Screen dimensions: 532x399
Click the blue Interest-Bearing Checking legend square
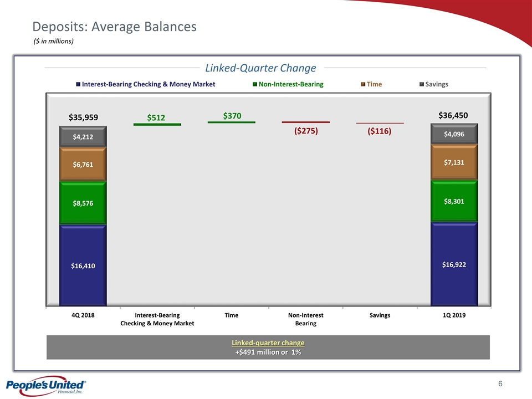78,84
